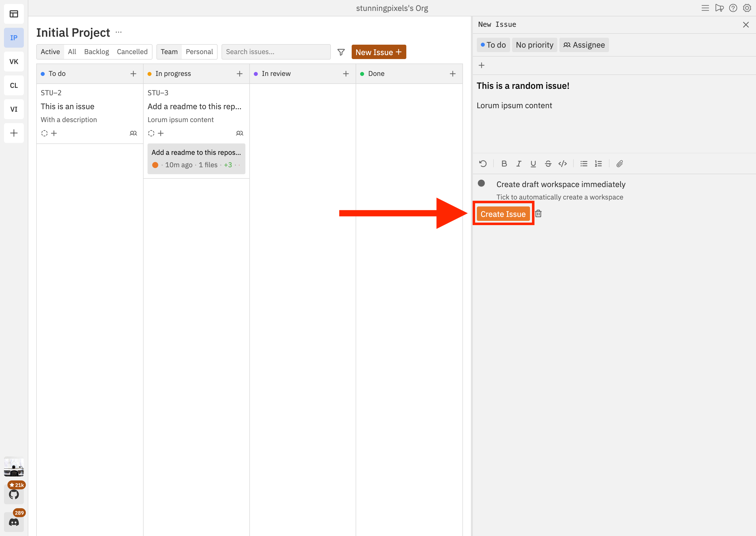Insert a code block in the editor
This screenshot has width=756, height=536.
point(563,163)
